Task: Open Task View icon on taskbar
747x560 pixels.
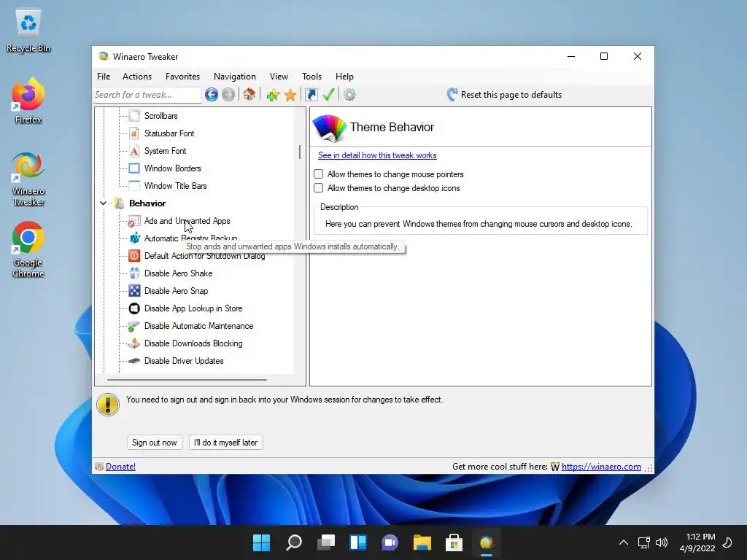Action: pos(326,542)
